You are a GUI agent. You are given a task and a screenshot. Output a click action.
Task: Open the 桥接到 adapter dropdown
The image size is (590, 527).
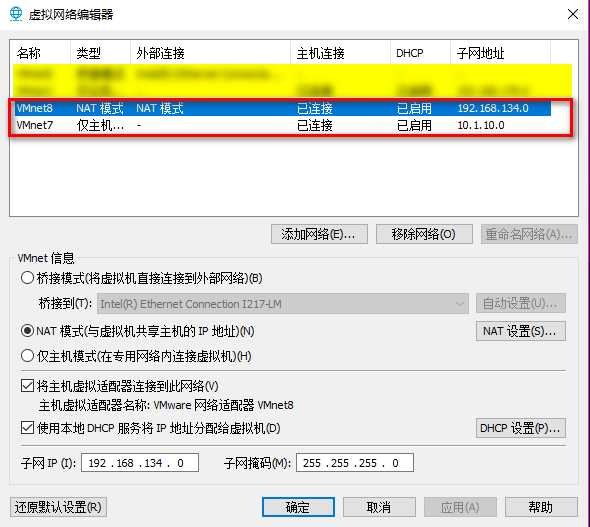(283, 304)
